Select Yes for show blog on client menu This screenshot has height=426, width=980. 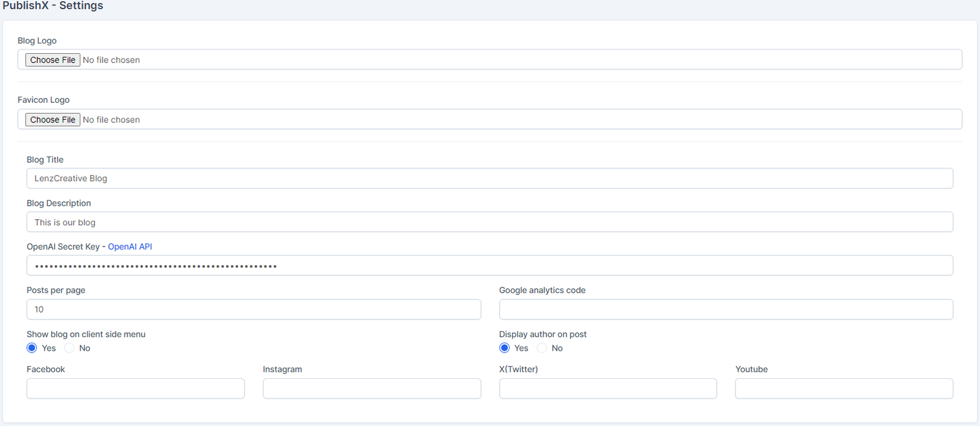[32, 348]
